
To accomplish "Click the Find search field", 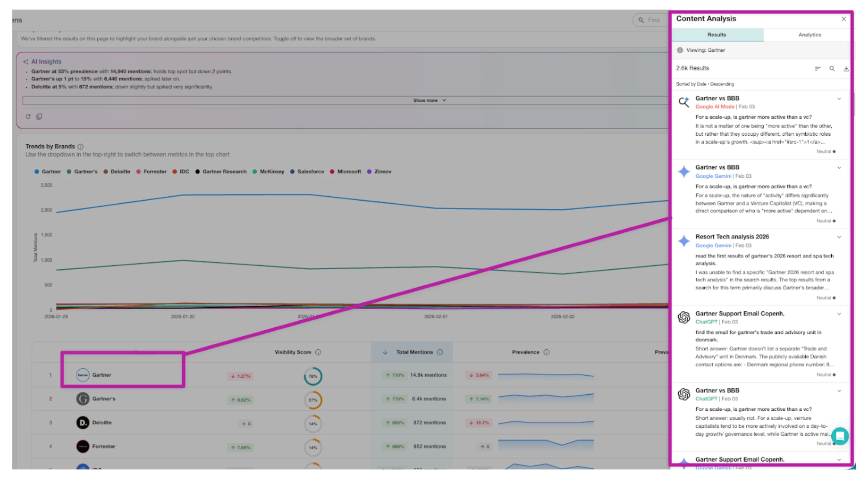I will point(653,20).
